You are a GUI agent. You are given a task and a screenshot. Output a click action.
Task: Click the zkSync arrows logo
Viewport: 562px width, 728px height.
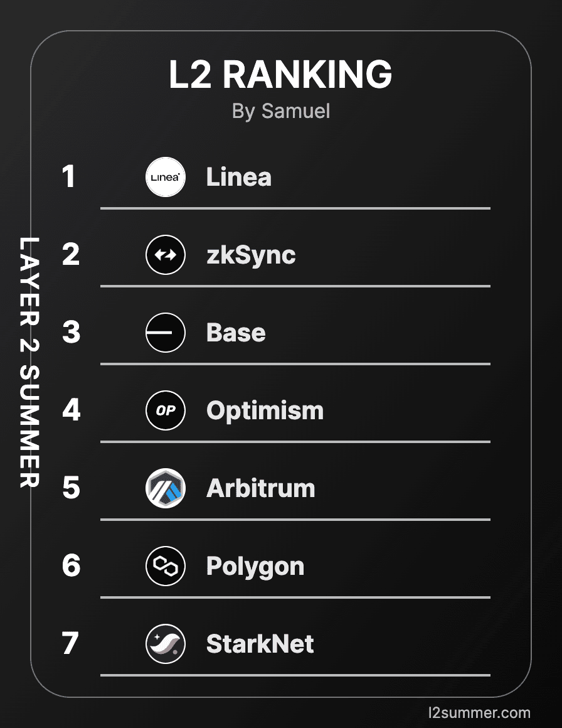166,255
